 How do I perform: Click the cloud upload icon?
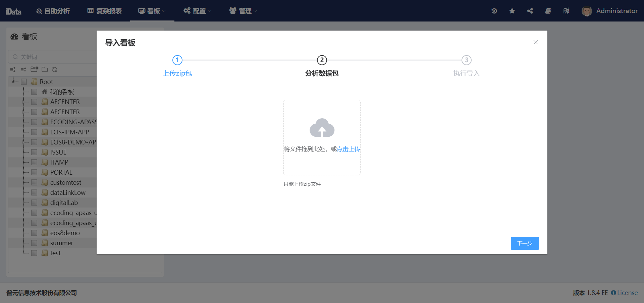(x=322, y=128)
